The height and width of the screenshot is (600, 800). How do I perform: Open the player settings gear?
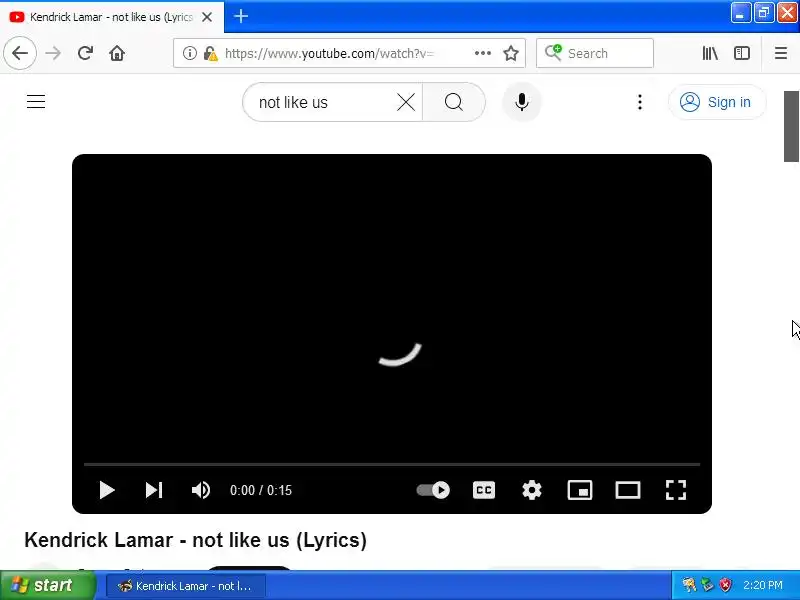532,490
